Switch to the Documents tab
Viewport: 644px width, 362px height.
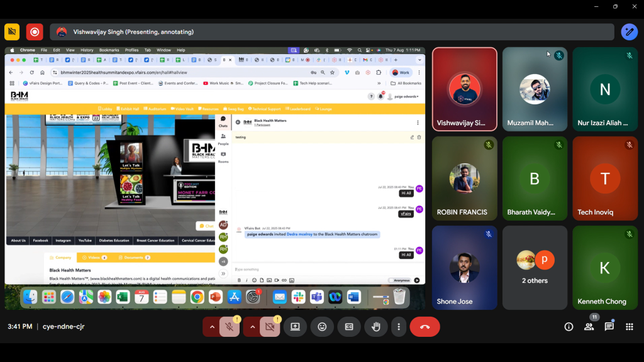pos(134,258)
